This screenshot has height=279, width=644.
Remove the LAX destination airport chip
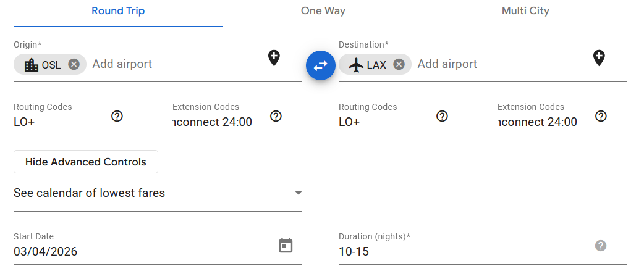pos(399,64)
